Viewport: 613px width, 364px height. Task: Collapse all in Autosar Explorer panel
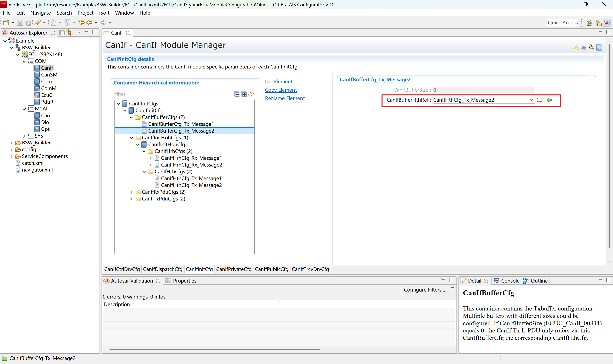tap(62, 33)
